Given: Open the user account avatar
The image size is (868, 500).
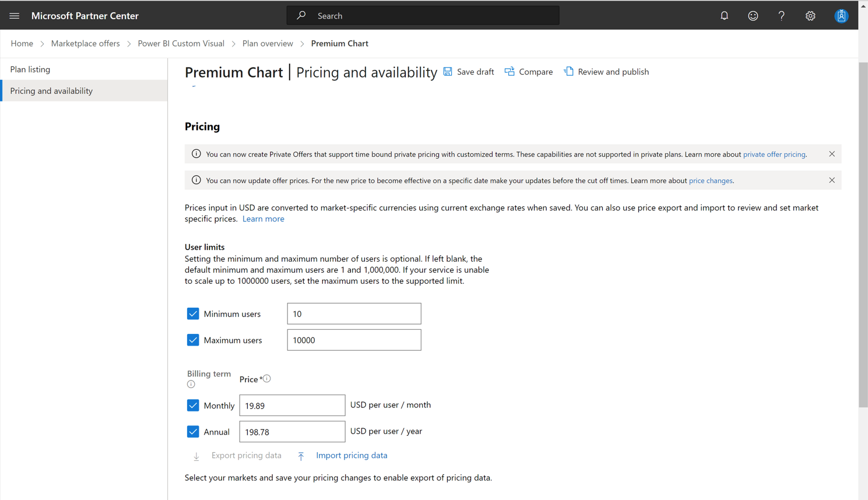Looking at the screenshot, I should (x=841, y=16).
